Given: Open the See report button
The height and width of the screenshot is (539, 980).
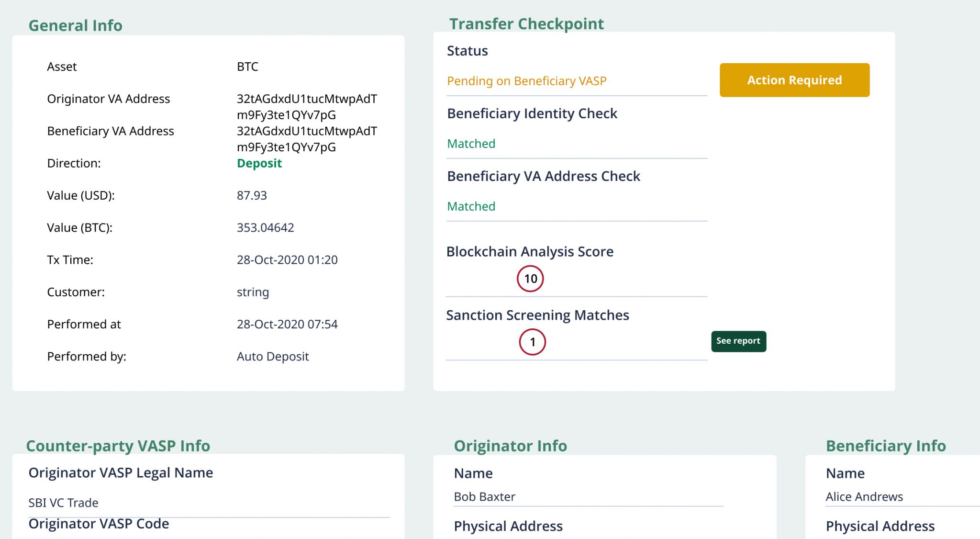Looking at the screenshot, I should [x=738, y=341].
